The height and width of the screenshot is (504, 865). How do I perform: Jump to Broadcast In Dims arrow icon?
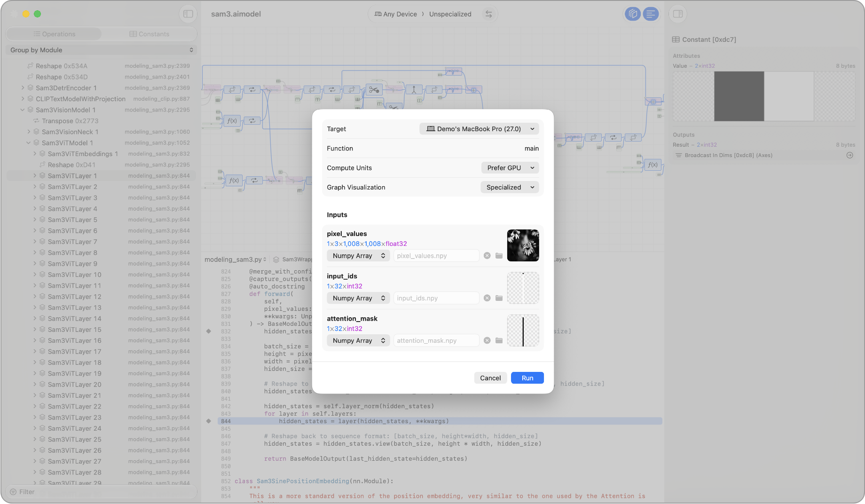point(849,155)
